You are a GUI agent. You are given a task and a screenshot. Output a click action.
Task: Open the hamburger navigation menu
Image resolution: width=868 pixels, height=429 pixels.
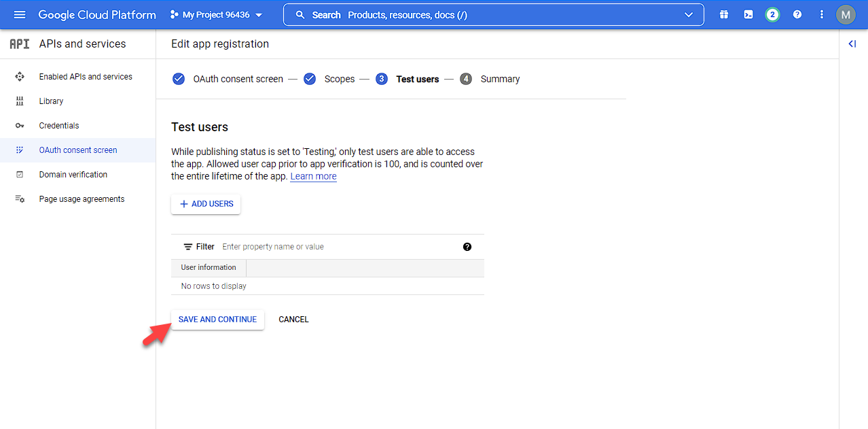[x=20, y=14]
